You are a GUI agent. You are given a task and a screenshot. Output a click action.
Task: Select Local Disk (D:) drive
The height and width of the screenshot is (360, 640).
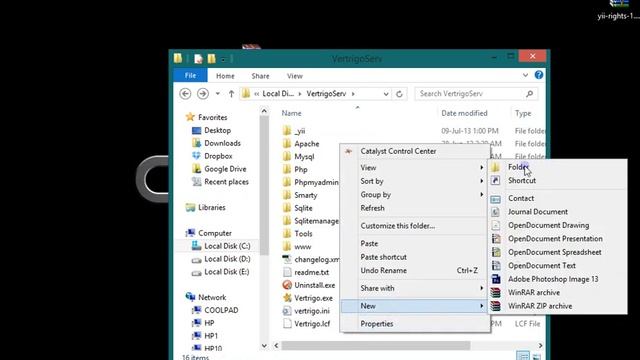[x=227, y=259]
